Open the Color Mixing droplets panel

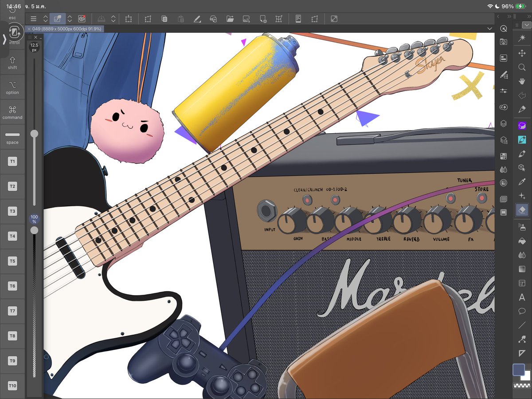click(x=503, y=169)
